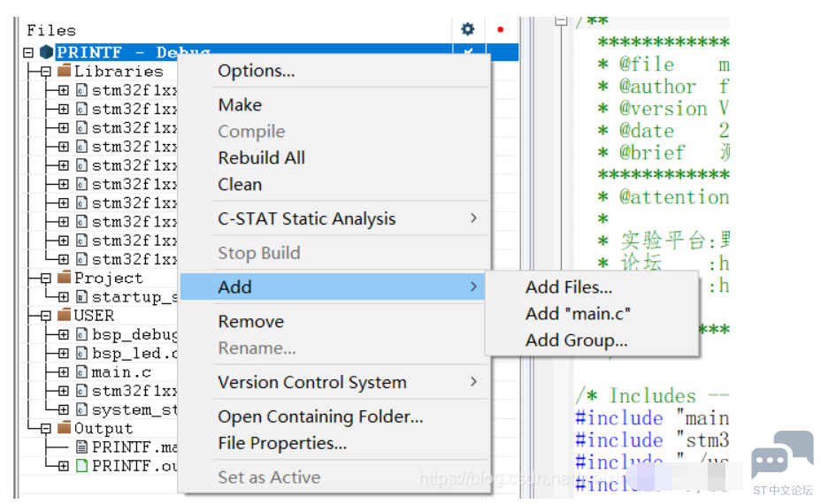Collapse the code comment fold marker

click(x=559, y=21)
